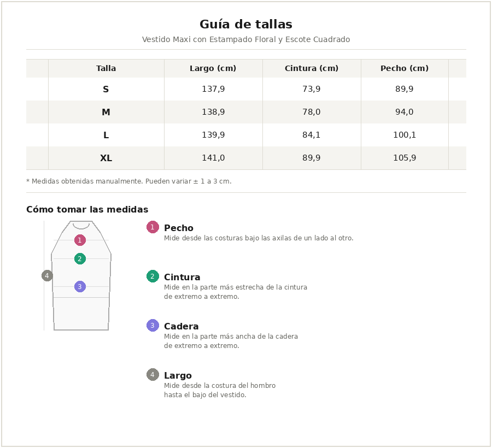Screen dimensions: 492x448
Task: Click the gray number 4 badge beside the dress diagram
Action: pyautogui.click(x=47, y=276)
